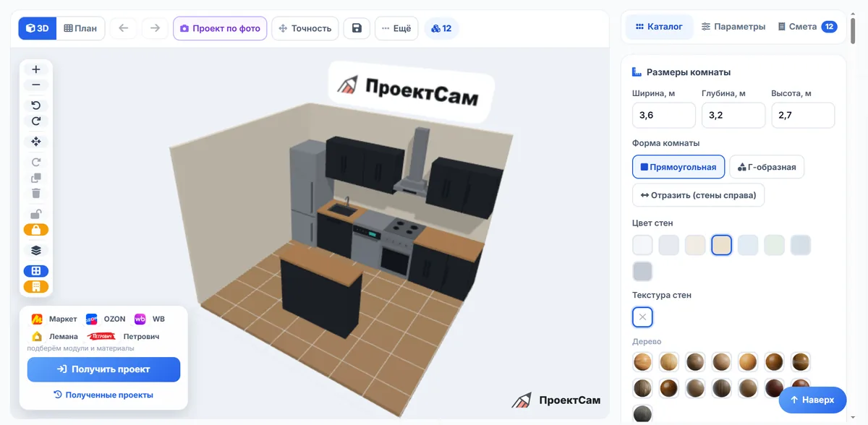Open the Параметры tab
Screen dimensions: 868x425
point(733,27)
